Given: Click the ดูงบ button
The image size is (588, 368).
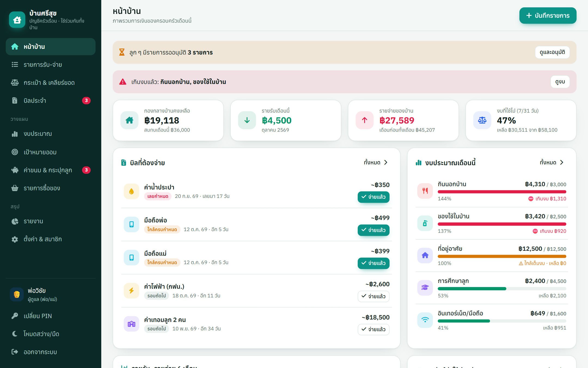Looking at the screenshot, I should 560,82.
